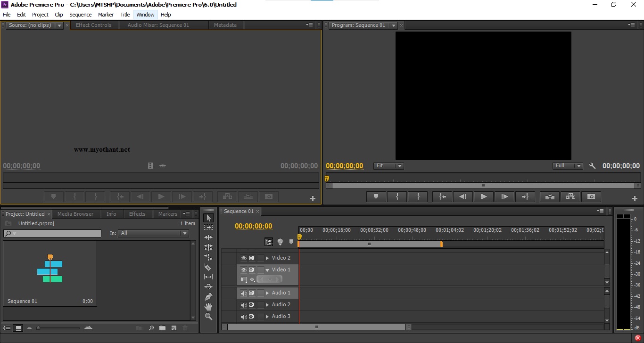Click Go to Out in Program monitor
Viewport: 644px width, 343px height.
tap(525, 196)
